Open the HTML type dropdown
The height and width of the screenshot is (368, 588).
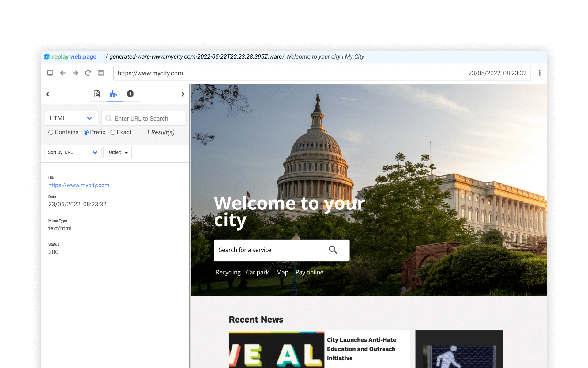pyautogui.click(x=71, y=118)
